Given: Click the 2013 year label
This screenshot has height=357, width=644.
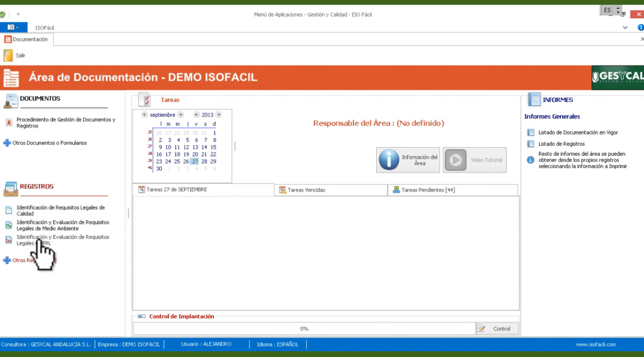Looking at the screenshot, I should pyautogui.click(x=207, y=115).
